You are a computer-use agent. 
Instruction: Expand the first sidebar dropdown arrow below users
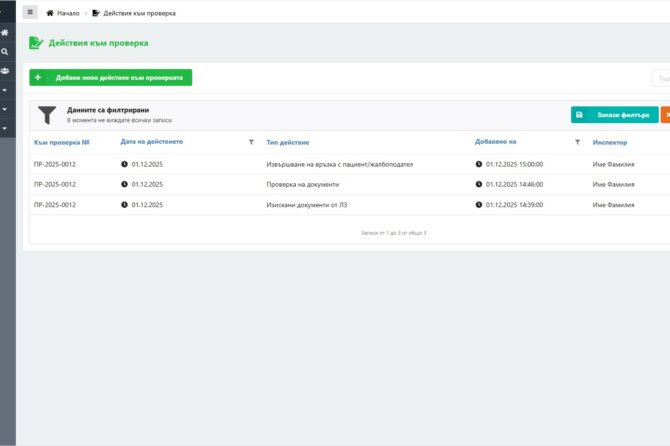[x=5, y=90]
